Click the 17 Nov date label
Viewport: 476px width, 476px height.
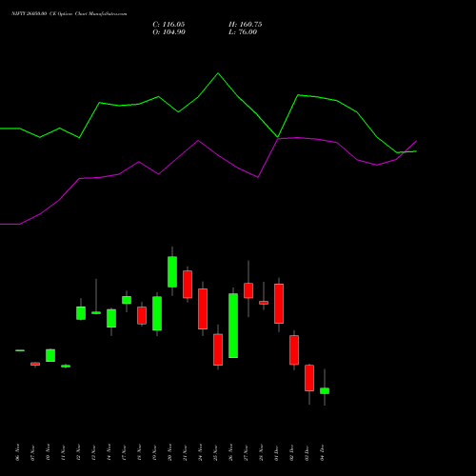point(124,452)
